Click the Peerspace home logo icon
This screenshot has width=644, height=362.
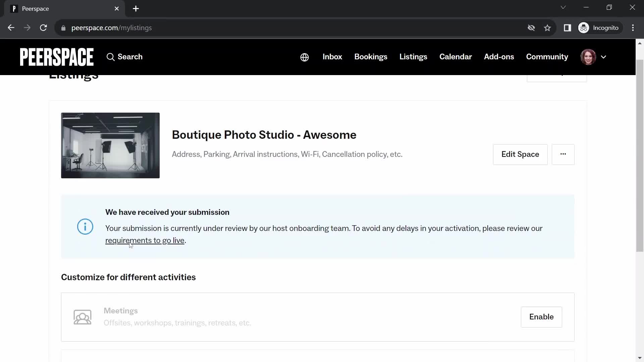pos(57,57)
